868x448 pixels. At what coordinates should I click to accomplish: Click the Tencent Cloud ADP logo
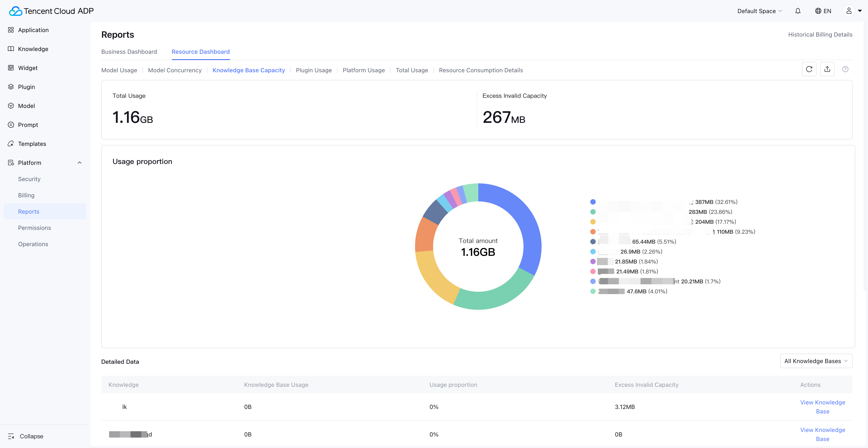pyautogui.click(x=51, y=11)
